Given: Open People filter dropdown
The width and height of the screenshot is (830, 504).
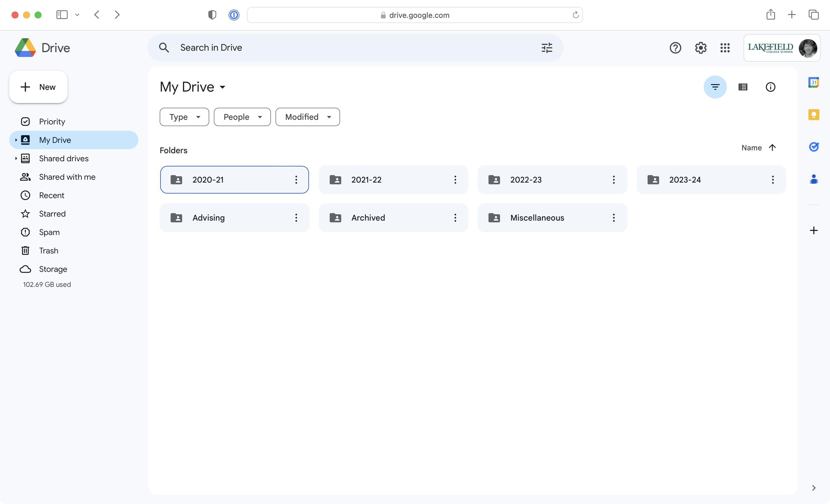Looking at the screenshot, I should tap(242, 117).
